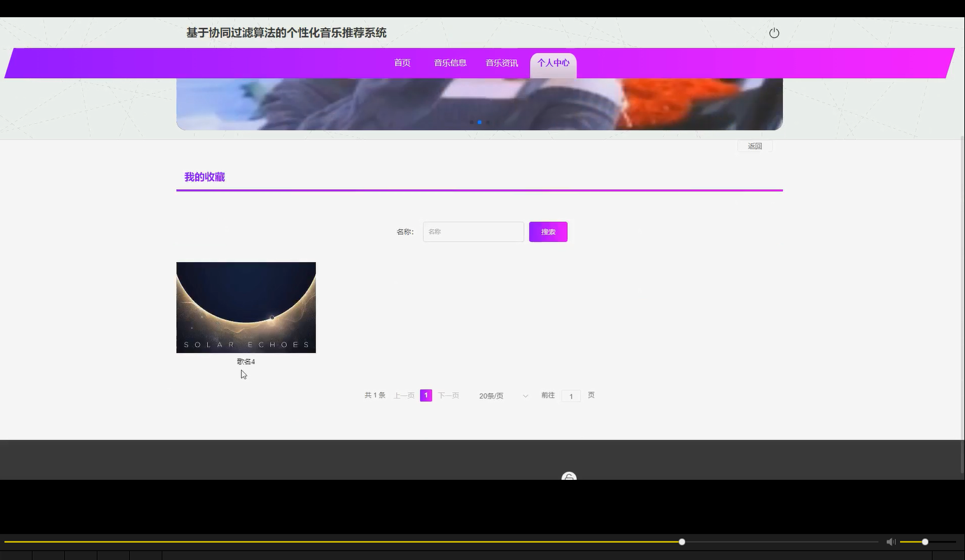Click the logout power icon
Image resolution: width=965 pixels, height=560 pixels.
tap(774, 32)
